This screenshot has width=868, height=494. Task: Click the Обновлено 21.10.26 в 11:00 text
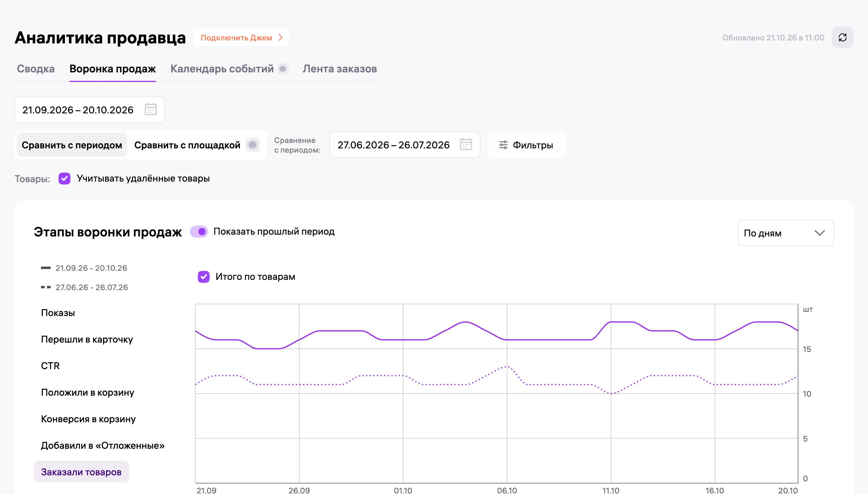pyautogui.click(x=773, y=38)
